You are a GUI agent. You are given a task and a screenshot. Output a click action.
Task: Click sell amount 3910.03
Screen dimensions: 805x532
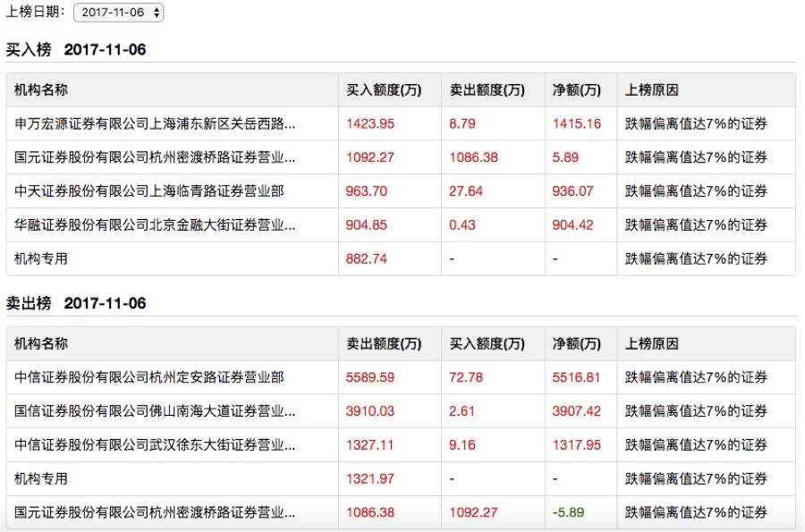pyautogui.click(x=370, y=411)
